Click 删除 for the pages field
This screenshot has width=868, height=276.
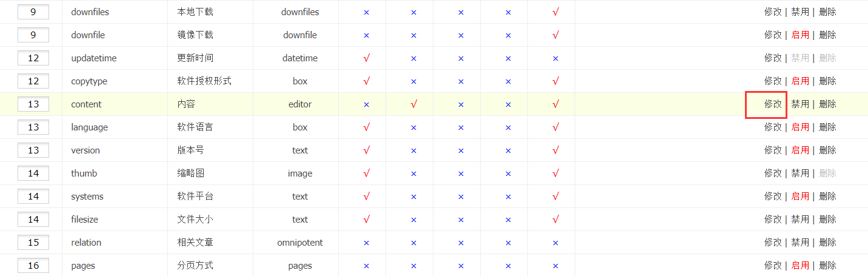point(827,266)
